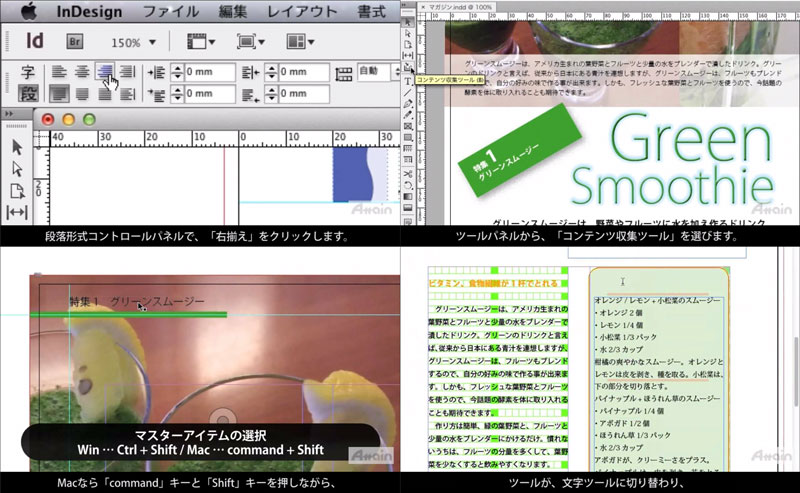
Task: Open the 編集 menu
Action: click(x=233, y=12)
